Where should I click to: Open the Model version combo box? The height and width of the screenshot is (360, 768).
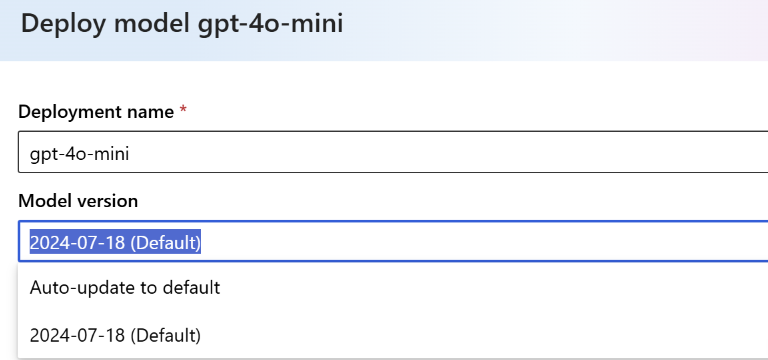(393, 241)
